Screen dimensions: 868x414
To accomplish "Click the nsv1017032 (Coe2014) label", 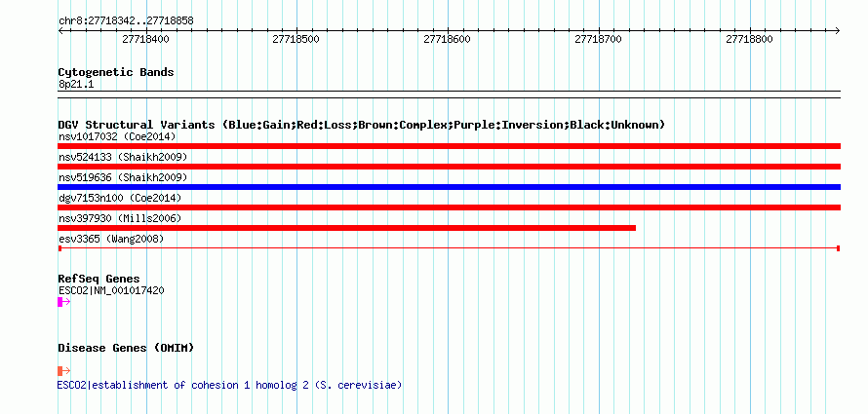I will pyautogui.click(x=117, y=136).
